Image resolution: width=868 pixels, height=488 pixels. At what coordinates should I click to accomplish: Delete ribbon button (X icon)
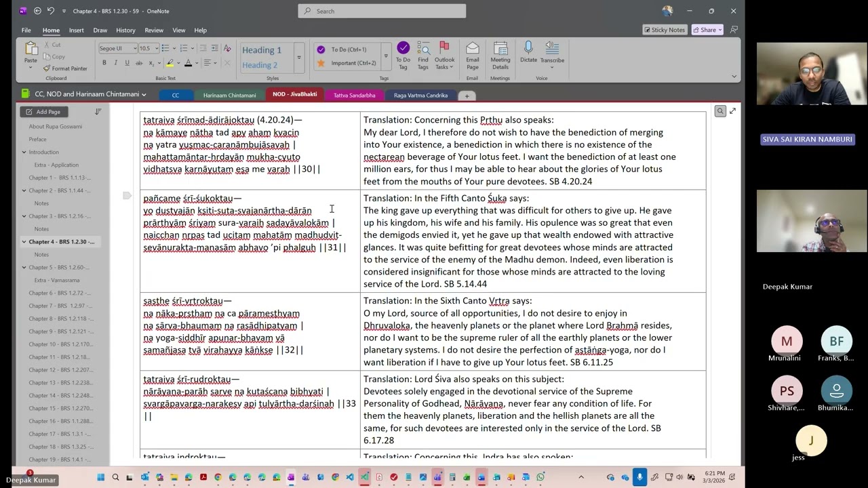[x=227, y=63]
